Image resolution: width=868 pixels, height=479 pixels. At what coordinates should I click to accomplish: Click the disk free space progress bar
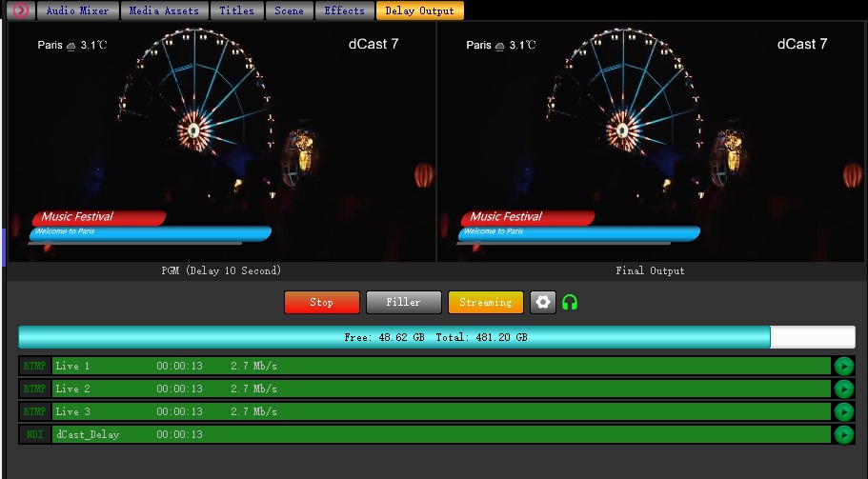(435, 337)
